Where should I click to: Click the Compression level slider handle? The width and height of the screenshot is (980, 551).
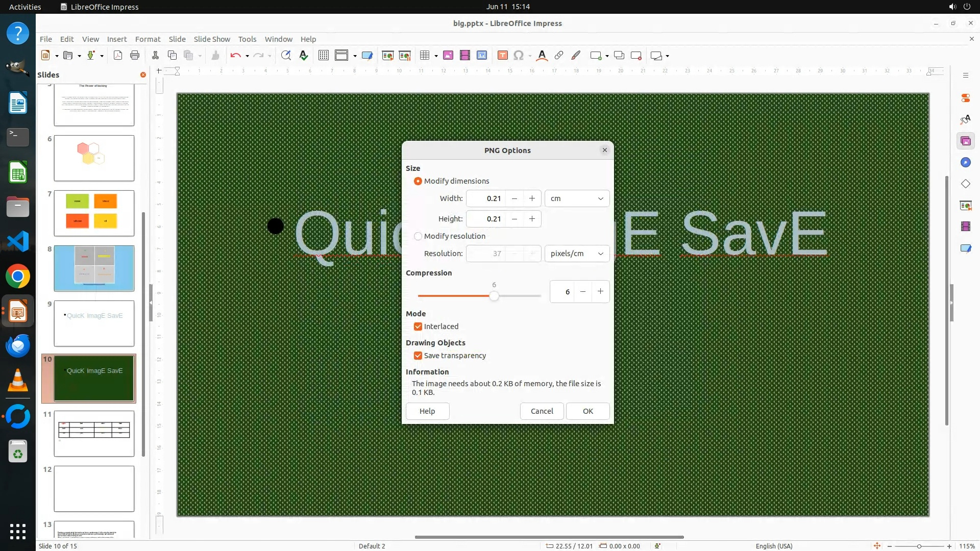[494, 296]
